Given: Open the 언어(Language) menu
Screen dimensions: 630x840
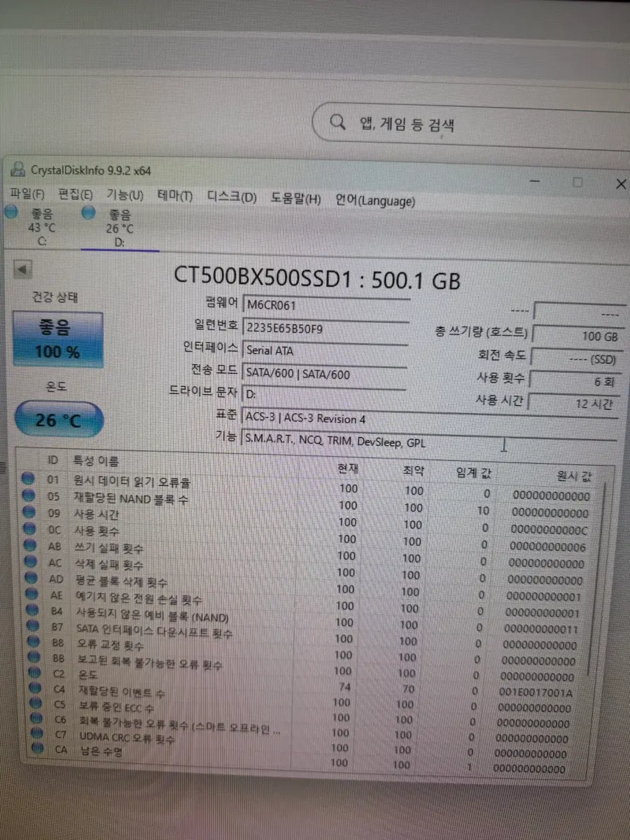Looking at the screenshot, I should 375,202.
